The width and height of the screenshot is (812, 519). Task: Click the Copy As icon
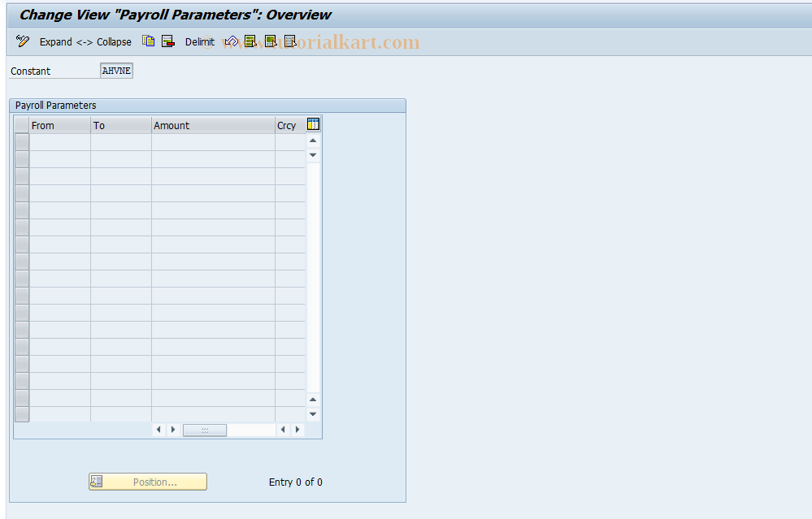[149, 41]
